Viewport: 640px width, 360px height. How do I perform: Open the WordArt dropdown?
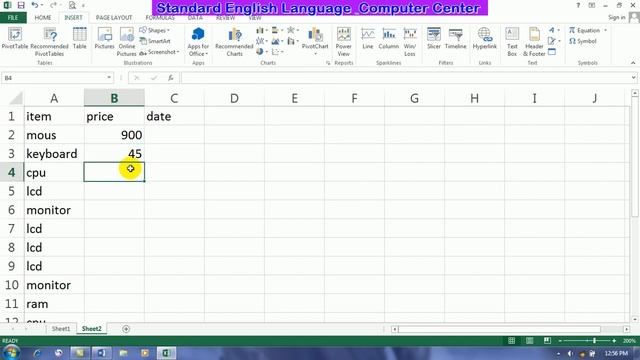click(x=554, y=30)
